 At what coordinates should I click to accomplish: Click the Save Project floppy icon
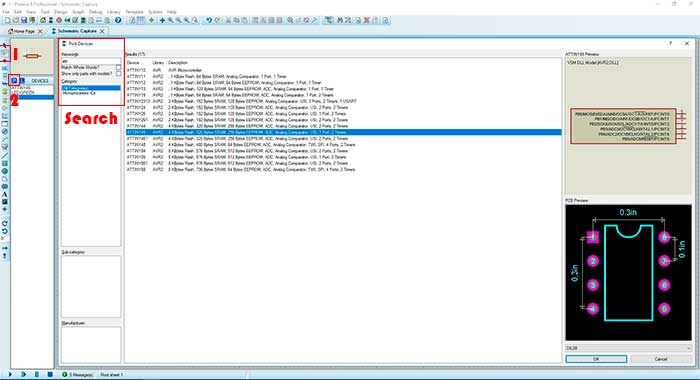click(x=24, y=21)
